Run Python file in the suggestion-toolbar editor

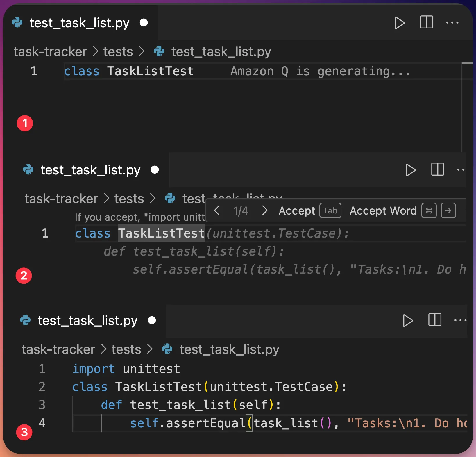tap(411, 170)
